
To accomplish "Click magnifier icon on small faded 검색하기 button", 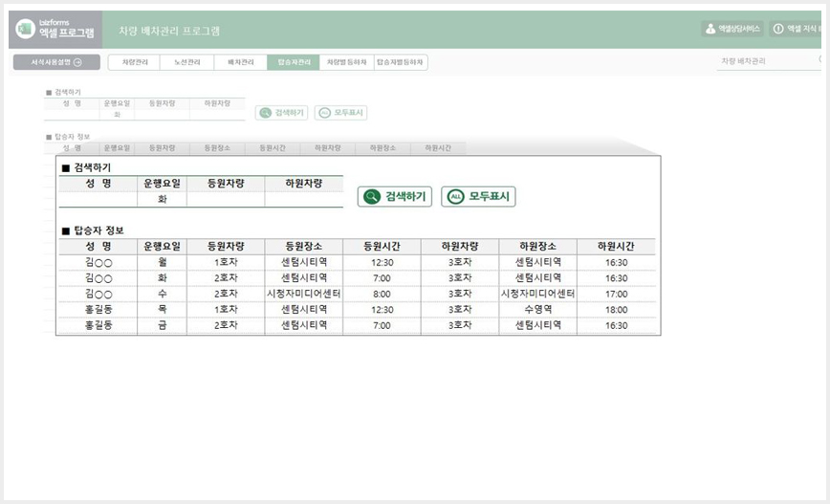I will point(266,113).
